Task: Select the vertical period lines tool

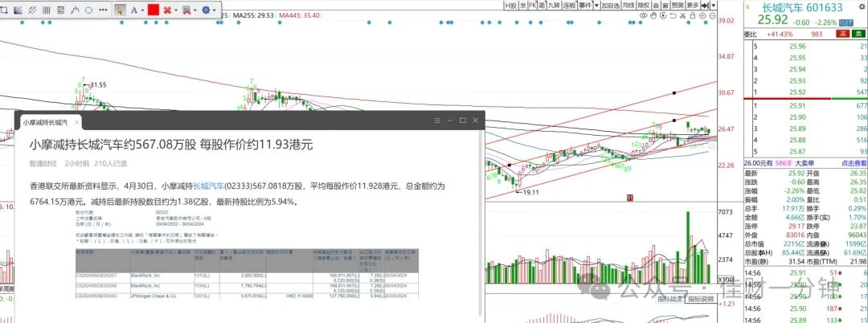Action: pyautogui.click(x=47, y=10)
